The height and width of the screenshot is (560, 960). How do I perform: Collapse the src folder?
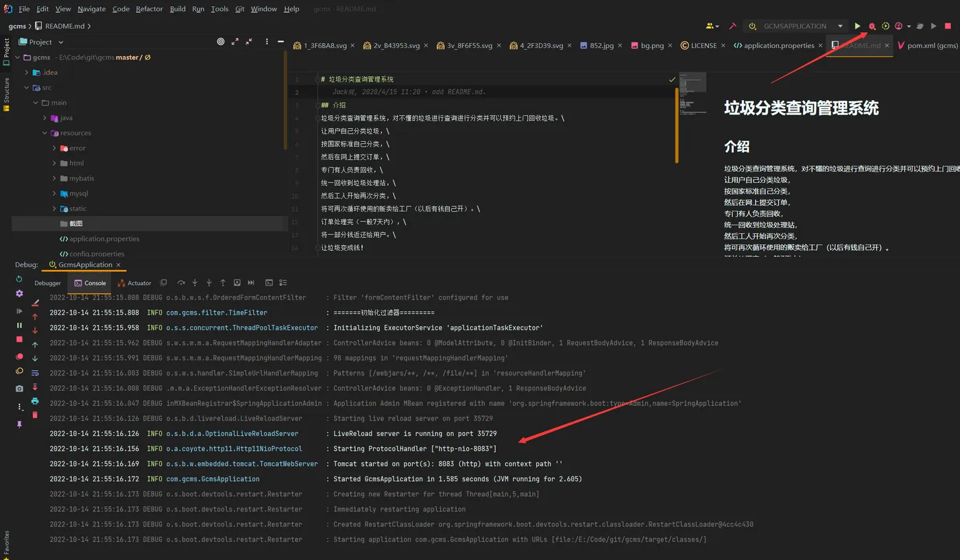[27, 88]
